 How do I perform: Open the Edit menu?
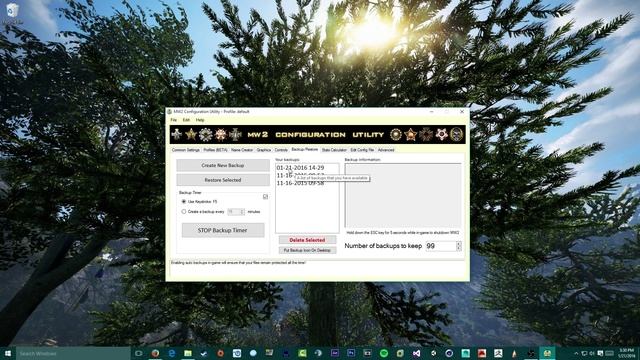(186, 120)
